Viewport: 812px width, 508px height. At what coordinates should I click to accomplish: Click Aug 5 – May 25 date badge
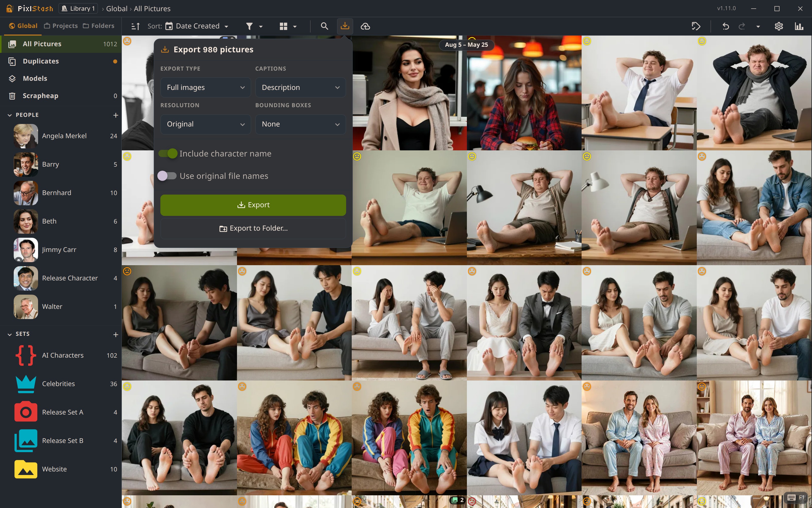pyautogui.click(x=466, y=45)
